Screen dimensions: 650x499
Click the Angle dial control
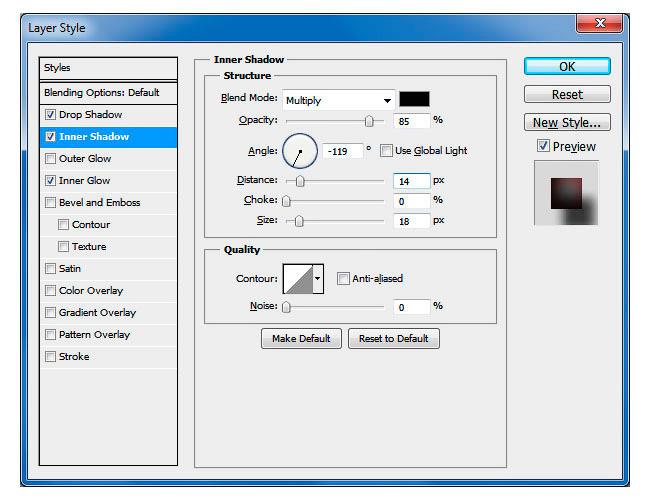[300, 151]
